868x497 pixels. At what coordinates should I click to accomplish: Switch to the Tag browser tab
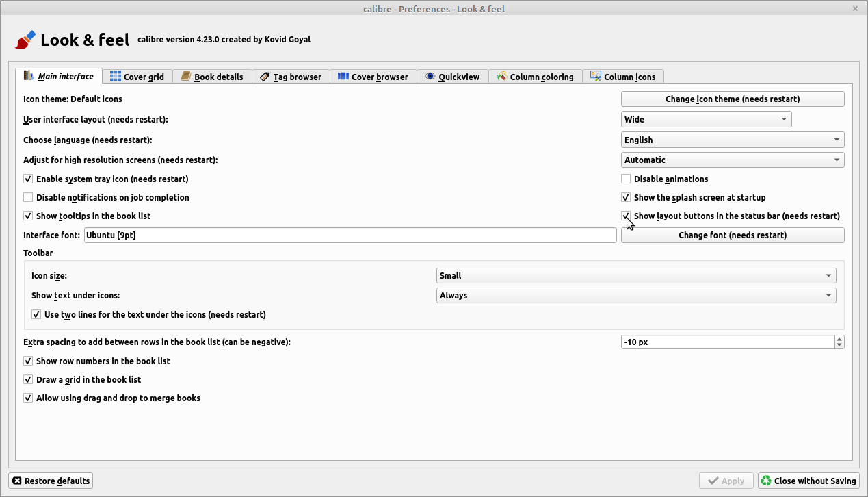291,77
